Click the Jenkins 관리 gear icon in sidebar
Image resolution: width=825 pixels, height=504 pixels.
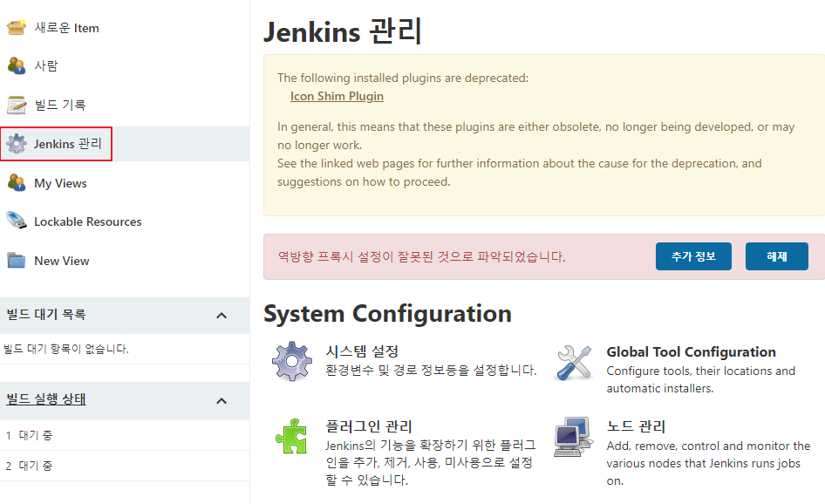(17, 144)
